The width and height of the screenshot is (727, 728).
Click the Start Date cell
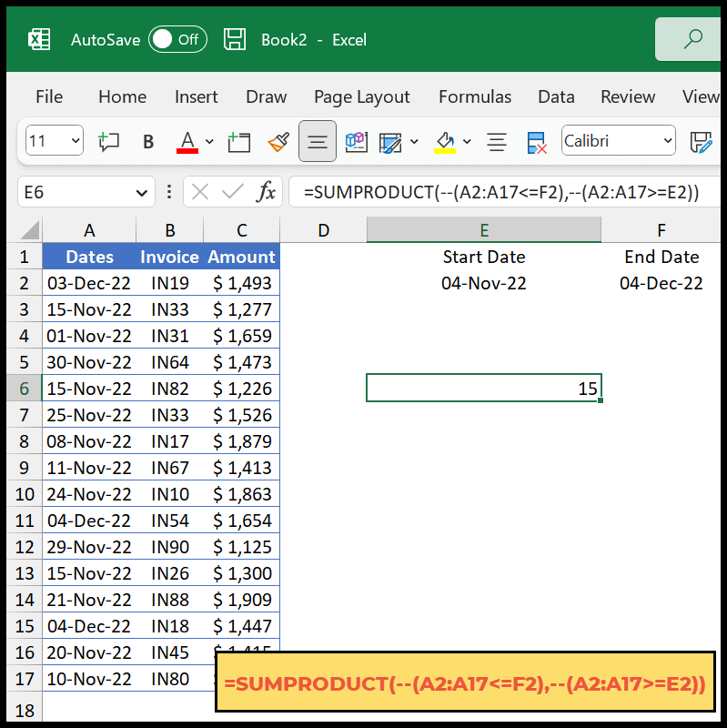pyautogui.click(x=484, y=257)
